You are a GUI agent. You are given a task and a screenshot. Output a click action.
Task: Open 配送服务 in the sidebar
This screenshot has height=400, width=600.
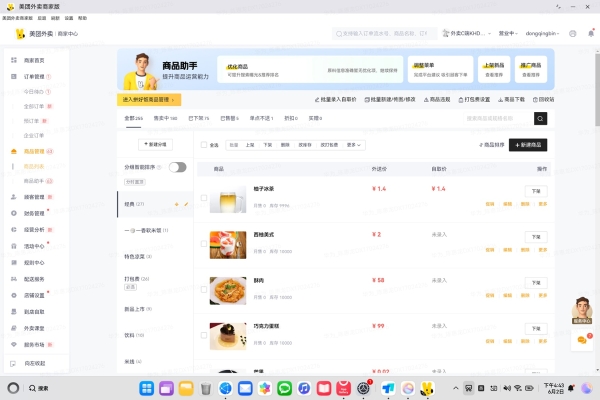tap(34, 279)
